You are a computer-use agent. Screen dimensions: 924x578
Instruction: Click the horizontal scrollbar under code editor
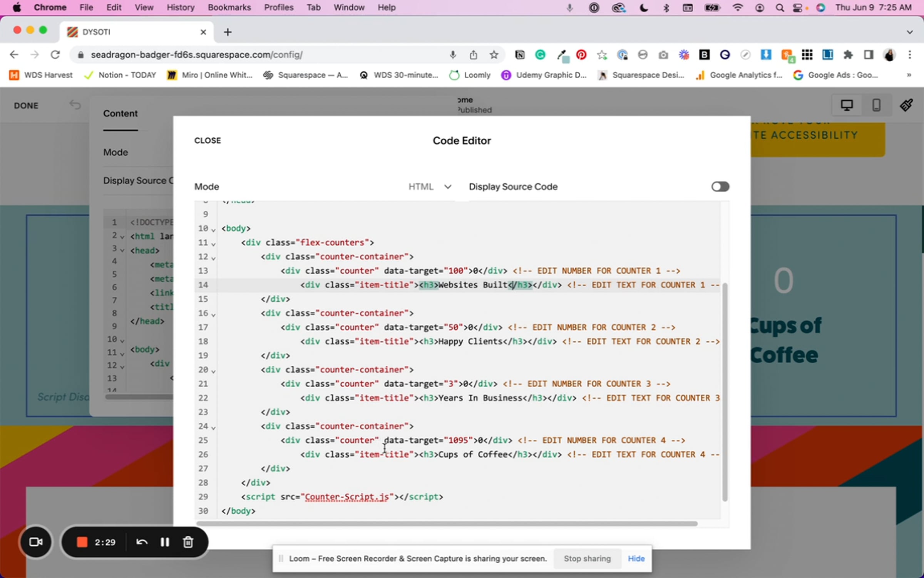click(x=447, y=524)
